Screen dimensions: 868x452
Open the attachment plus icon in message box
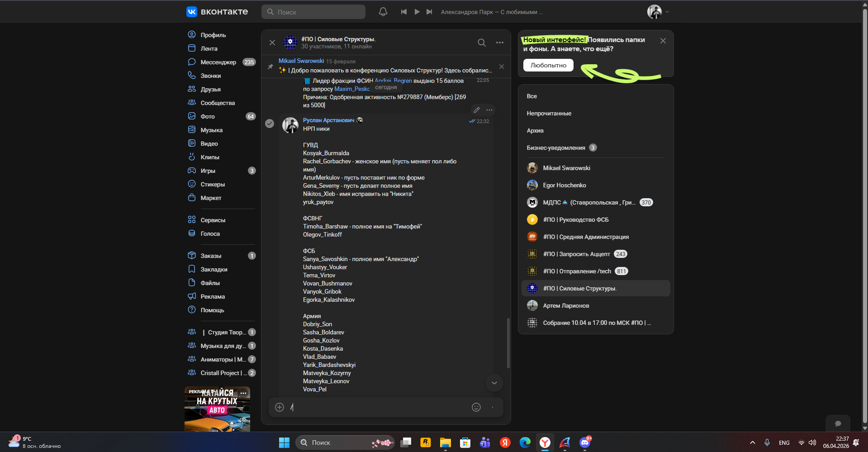tap(280, 407)
